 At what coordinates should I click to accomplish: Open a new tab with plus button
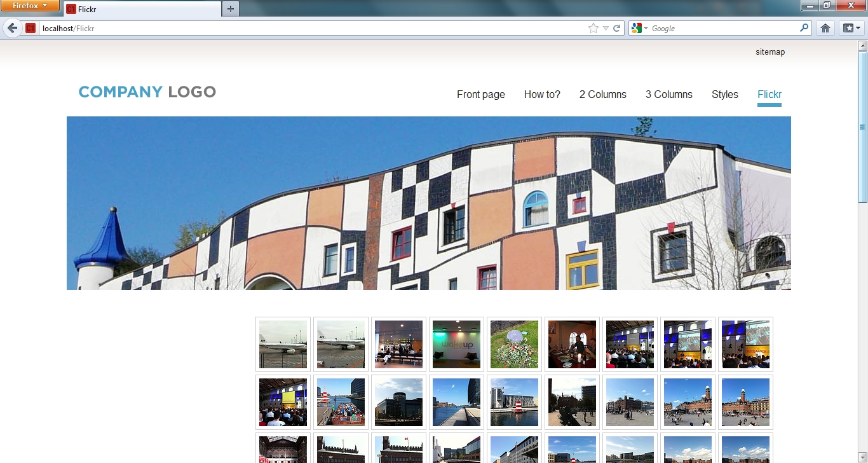tap(230, 8)
